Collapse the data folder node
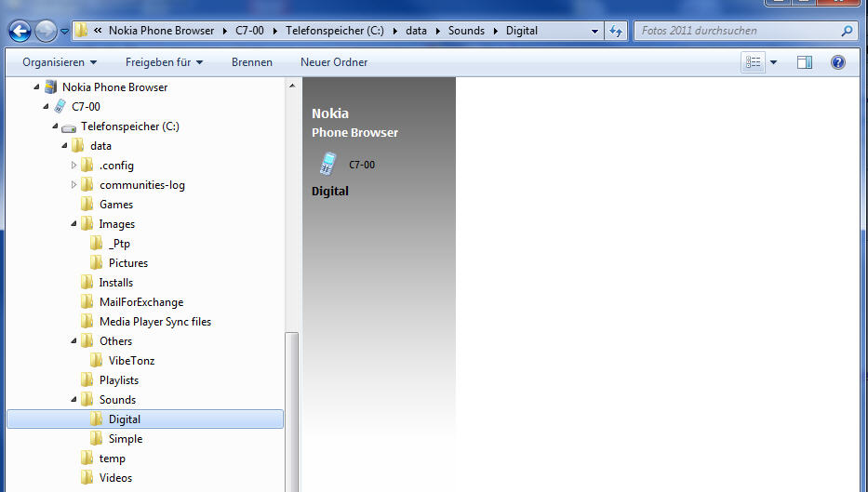This screenshot has height=492, width=868. (65, 145)
